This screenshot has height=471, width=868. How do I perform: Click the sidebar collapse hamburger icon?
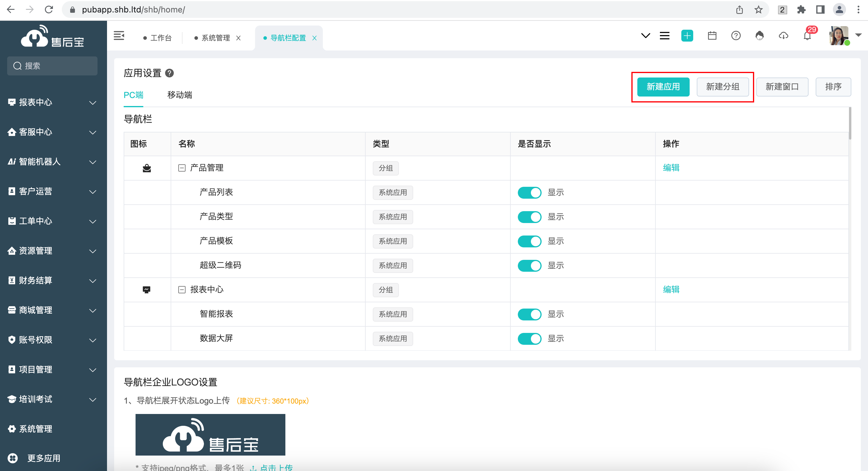[119, 36]
